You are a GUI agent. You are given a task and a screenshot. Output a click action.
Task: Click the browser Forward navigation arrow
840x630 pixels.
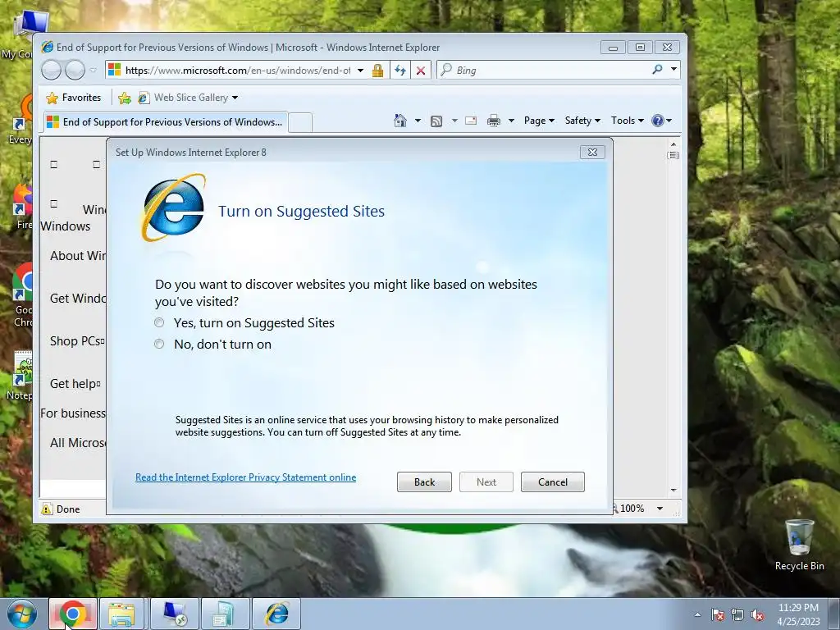coord(75,70)
